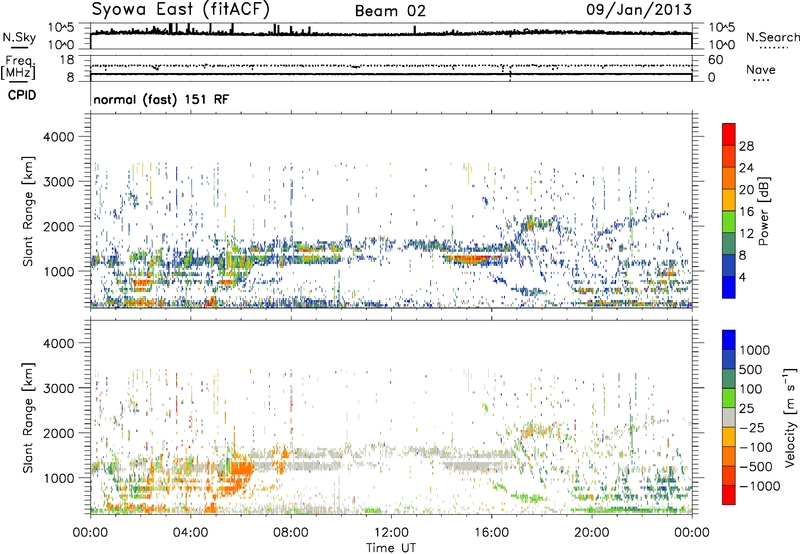Click the "04:00" time tick label
800x554 pixels.
tap(190, 533)
